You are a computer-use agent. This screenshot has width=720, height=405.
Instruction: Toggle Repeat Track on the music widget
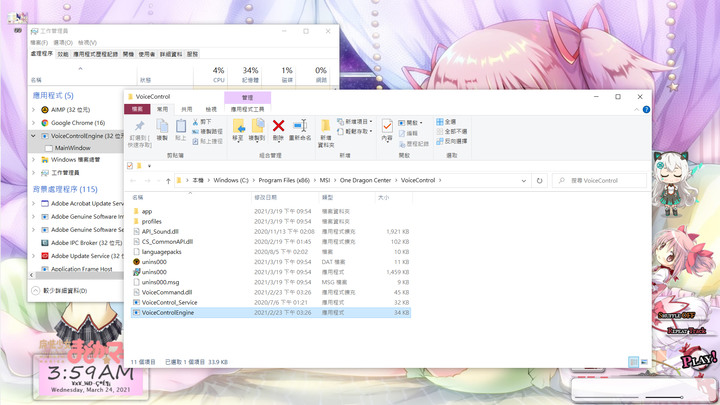click(x=686, y=331)
